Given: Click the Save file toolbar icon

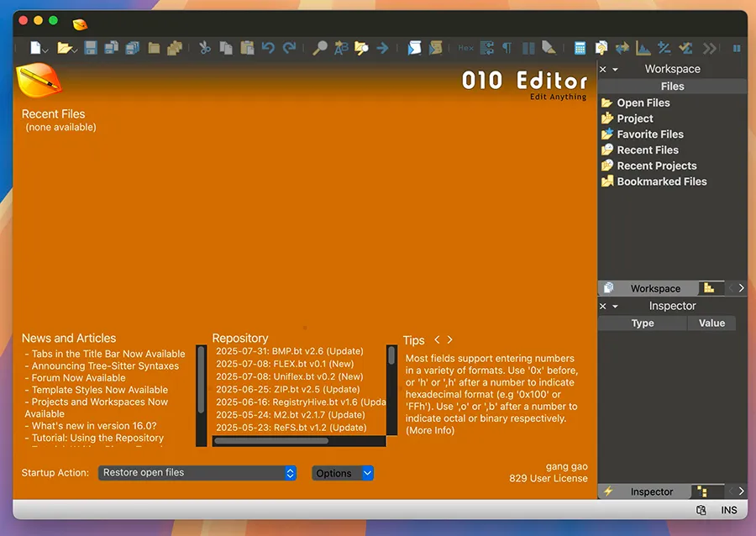Looking at the screenshot, I should (x=91, y=48).
